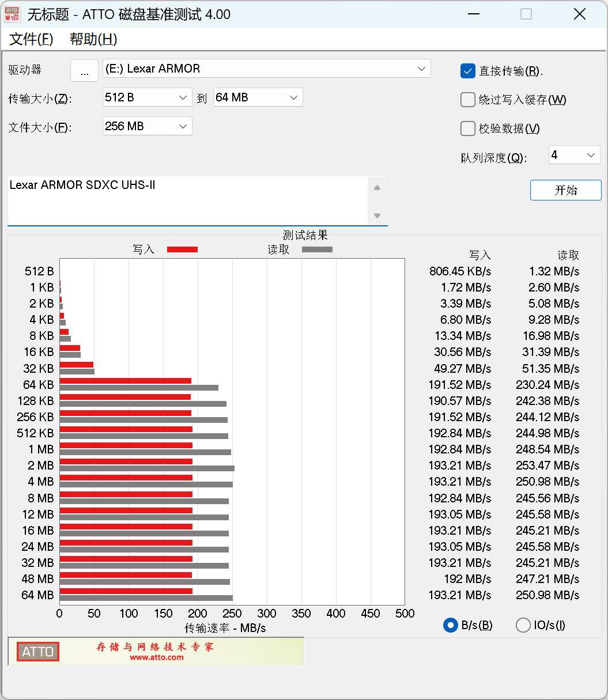The height and width of the screenshot is (700, 608).
Task: Open the (E:) Lexar ARMOR drive dropdown
Action: (267, 69)
